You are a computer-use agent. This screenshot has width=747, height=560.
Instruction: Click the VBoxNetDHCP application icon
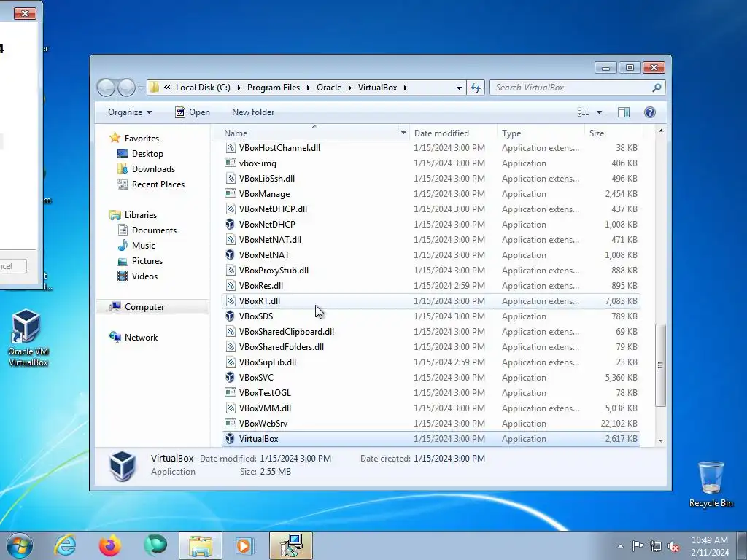point(230,225)
